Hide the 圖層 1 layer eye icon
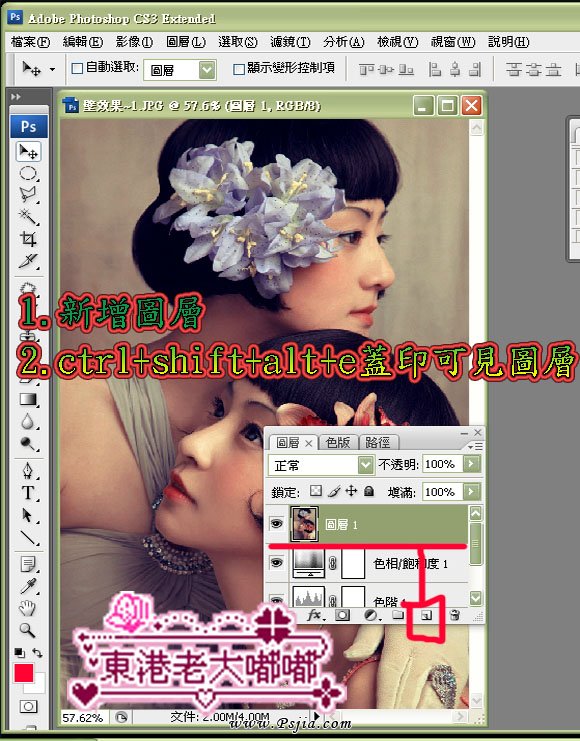The height and width of the screenshot is (741, 580). (x=276, y=523)
